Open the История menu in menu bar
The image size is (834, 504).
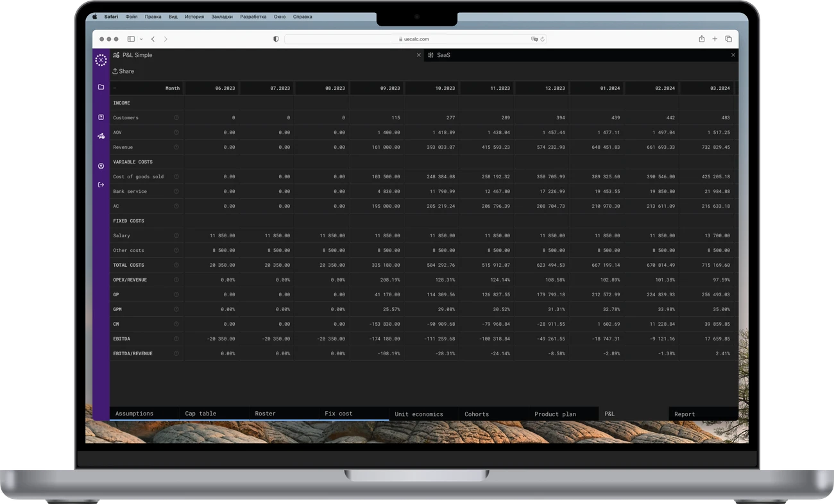tap(194, 17)
